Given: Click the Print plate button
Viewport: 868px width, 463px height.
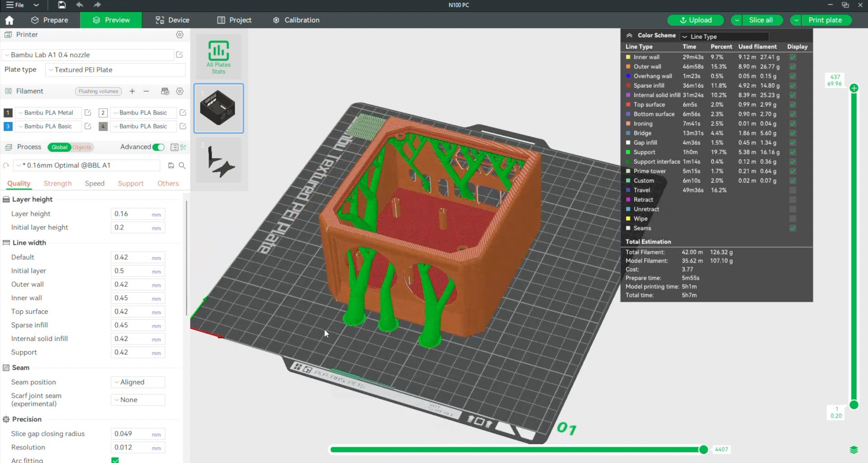Looking at the screenshot, I should [x=825, y=20].
